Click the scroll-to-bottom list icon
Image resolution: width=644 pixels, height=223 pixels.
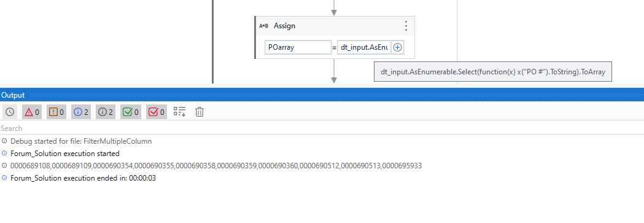179,112
